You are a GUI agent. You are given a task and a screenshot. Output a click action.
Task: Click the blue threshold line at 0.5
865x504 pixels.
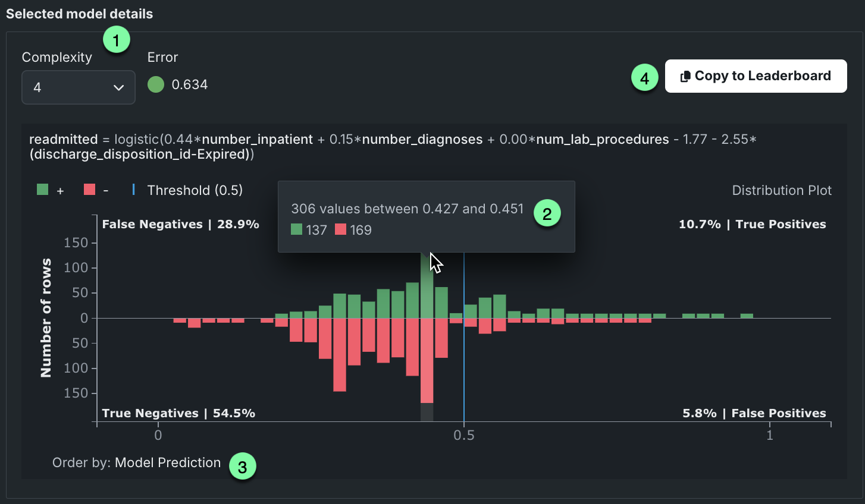[464, 368]
